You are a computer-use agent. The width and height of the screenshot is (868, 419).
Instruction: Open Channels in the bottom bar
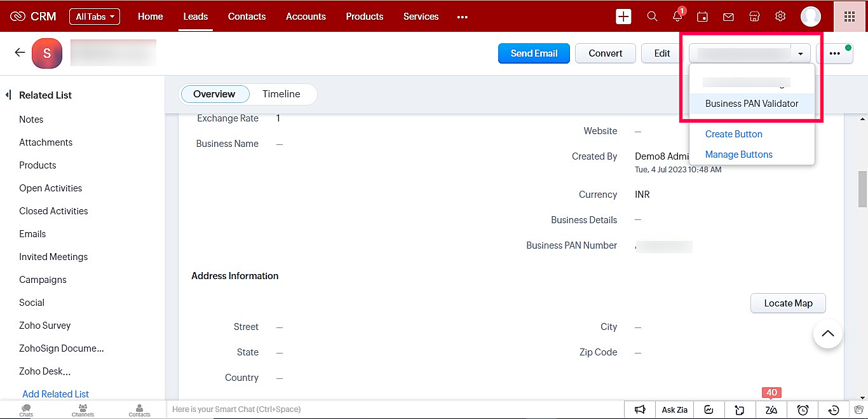click(x=83, y=410)
